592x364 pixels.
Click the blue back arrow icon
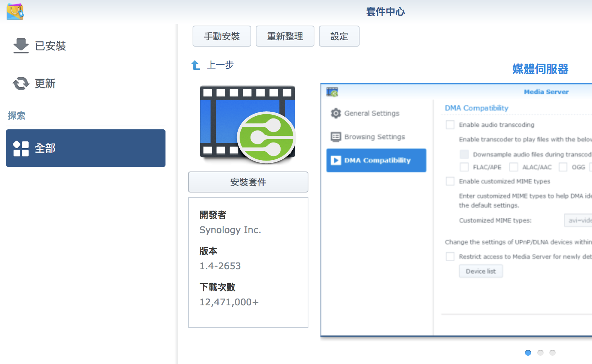[196, 65]
